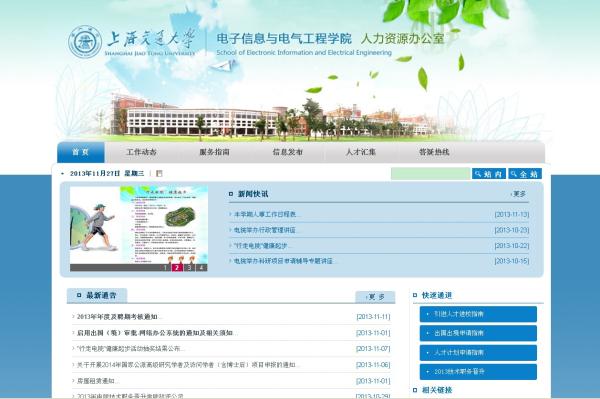
Task: Open the calendar icon beside the date
Action: (159, 173)
